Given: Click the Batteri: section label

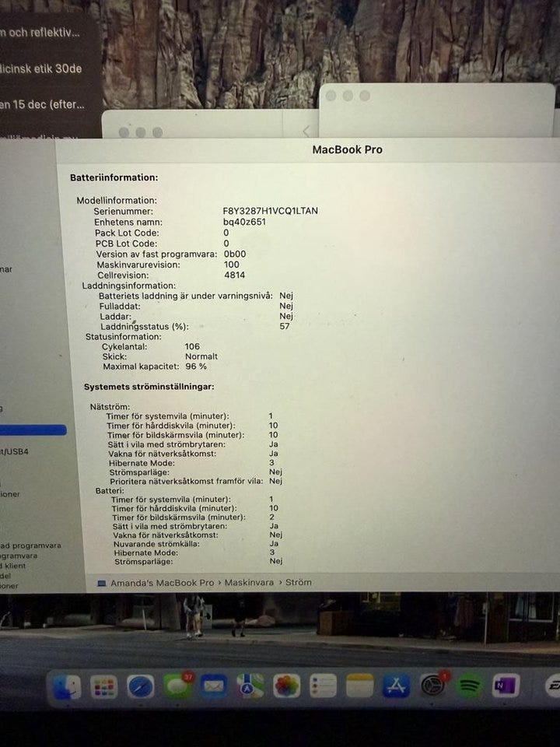Looking at the screenshot, I should tap(110, 490).
